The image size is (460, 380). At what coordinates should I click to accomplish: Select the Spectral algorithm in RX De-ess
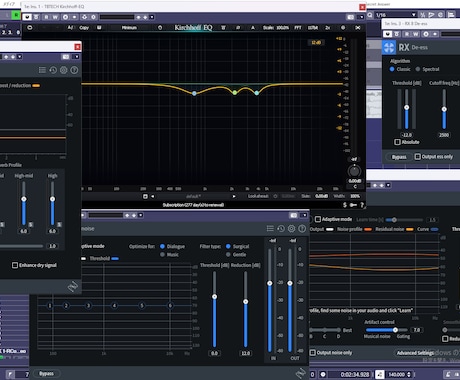pyautogui.click(x=418, y=69)
